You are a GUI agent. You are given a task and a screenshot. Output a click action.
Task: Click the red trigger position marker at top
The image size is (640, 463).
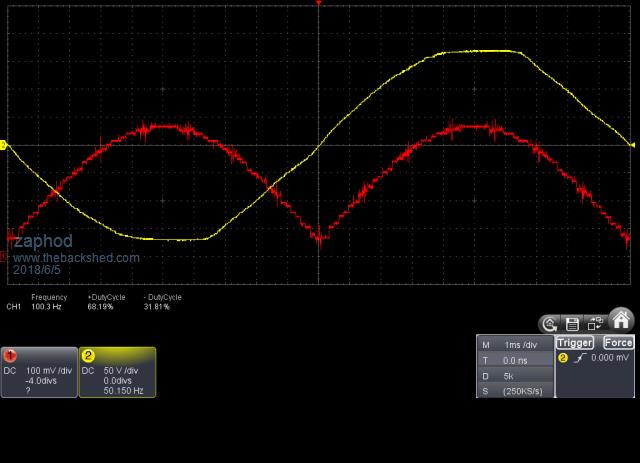pos(318,4)
